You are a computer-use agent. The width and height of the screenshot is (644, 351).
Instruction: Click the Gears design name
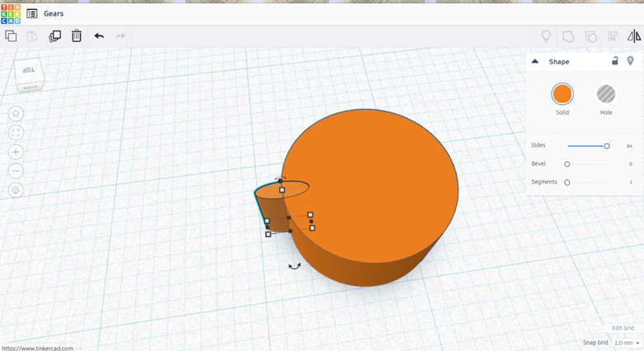point(54,13)
